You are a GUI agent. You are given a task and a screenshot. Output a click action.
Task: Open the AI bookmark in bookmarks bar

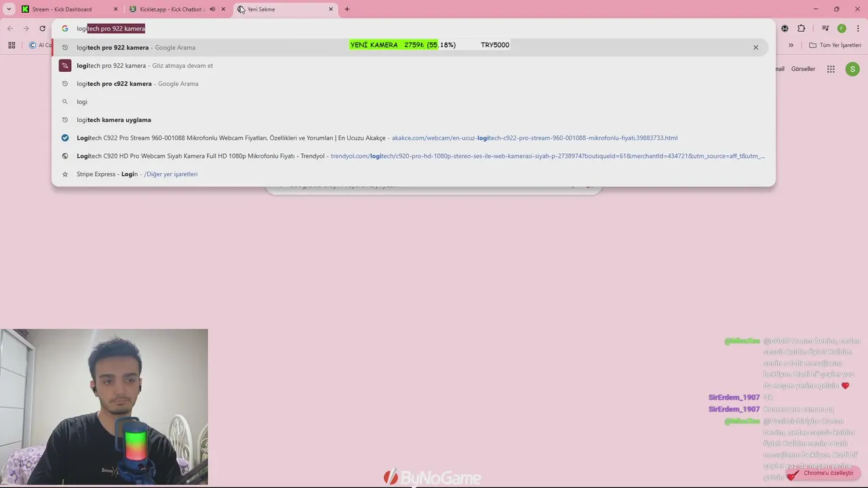[x=39, y=45]
